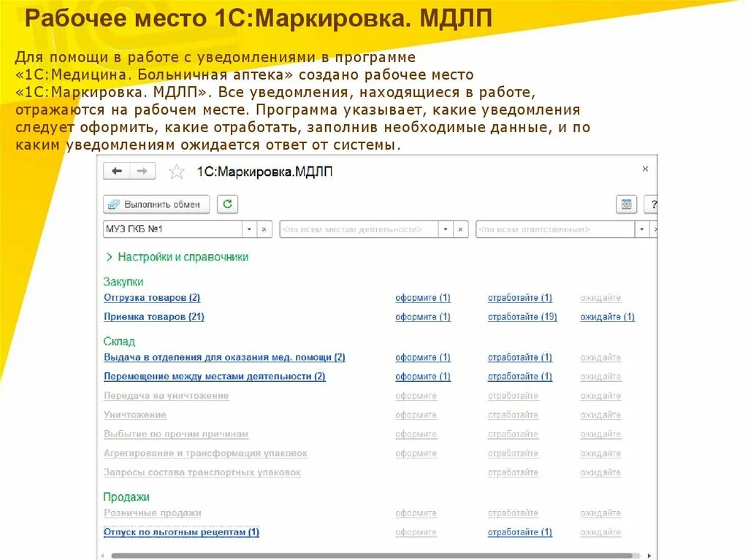The height and width of the screenshot is (560, 748).
Task: Click отработайте (1) for Выдача в отделения
Action: (519, 357)
